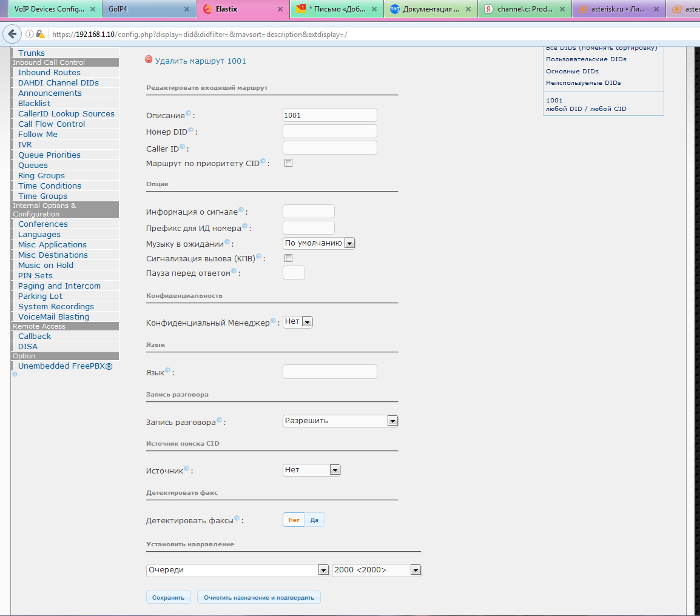Click the site info icon in address bar

(x=29, y=34)
